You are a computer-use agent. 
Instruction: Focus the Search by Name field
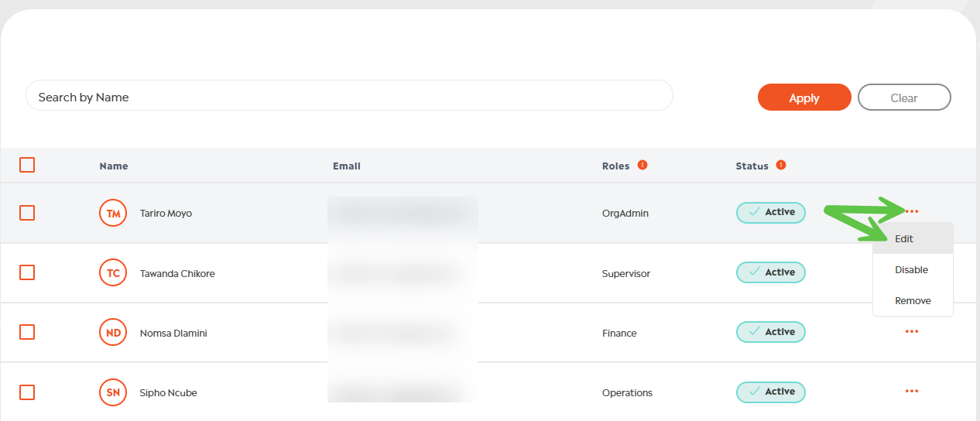point(348,98)
